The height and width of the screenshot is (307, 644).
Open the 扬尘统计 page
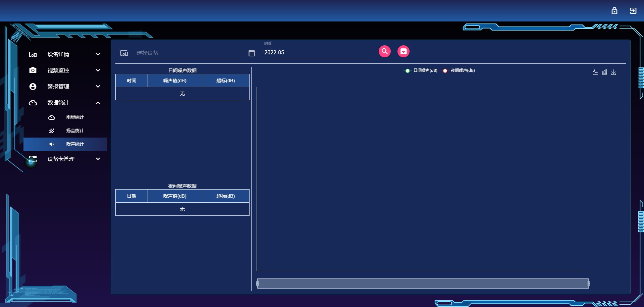74,131
